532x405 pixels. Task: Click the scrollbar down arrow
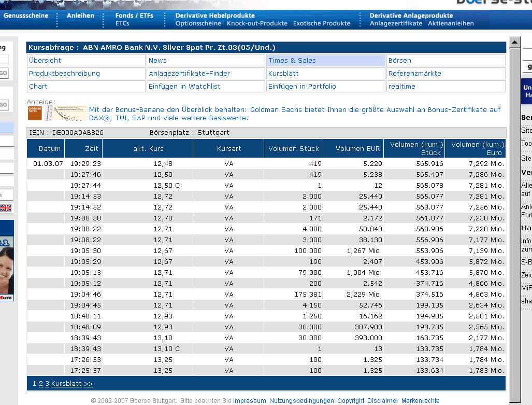click(x=514, y=400)
